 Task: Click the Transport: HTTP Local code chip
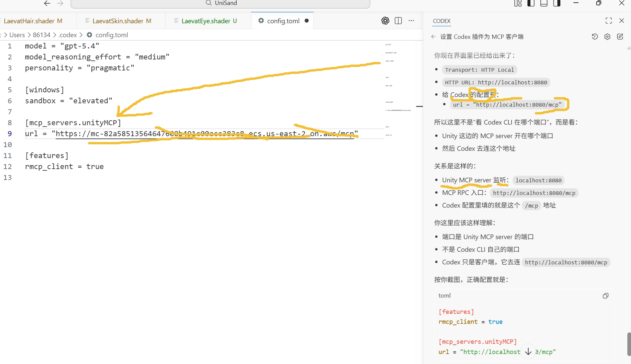[x=479, y=70]
